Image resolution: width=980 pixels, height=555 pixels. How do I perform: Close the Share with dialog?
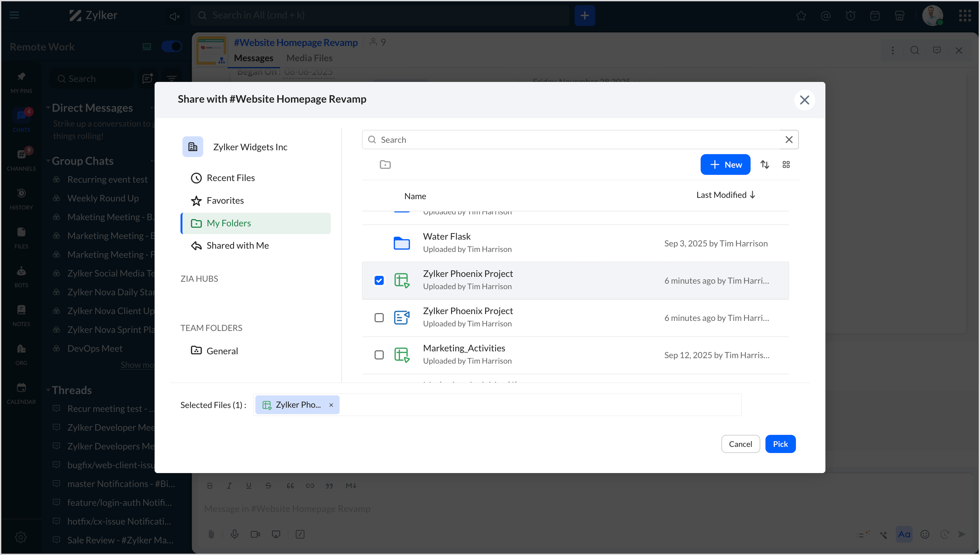[x=804, y=100]
